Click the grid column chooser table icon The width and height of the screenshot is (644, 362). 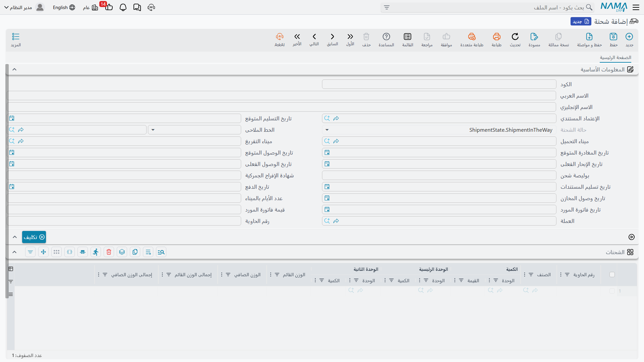11,269
